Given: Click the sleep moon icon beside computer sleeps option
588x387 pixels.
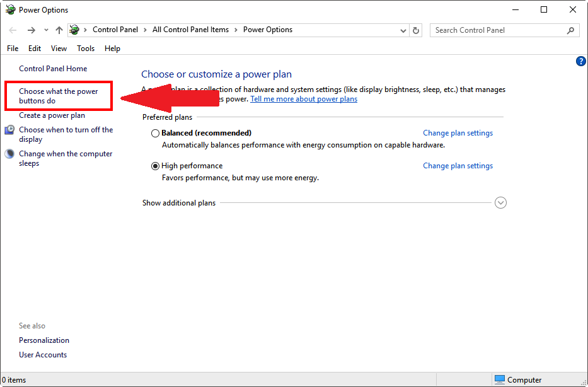Looking at the screenshot, I should point(9,153).
